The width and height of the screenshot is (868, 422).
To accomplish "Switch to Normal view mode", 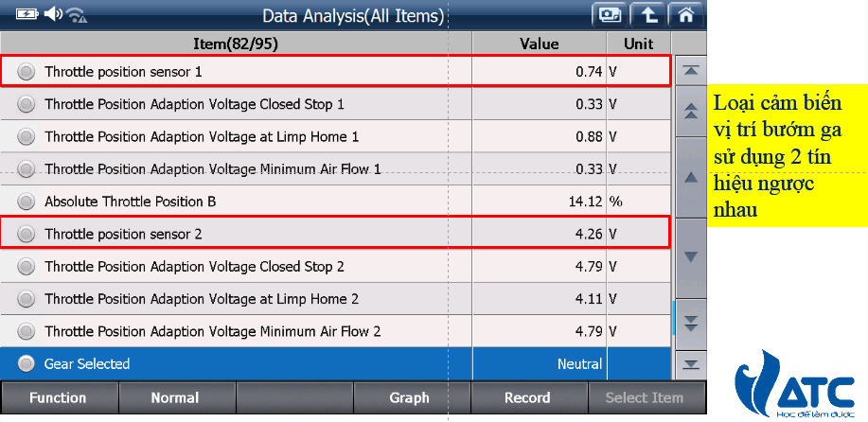I will 175,398.
